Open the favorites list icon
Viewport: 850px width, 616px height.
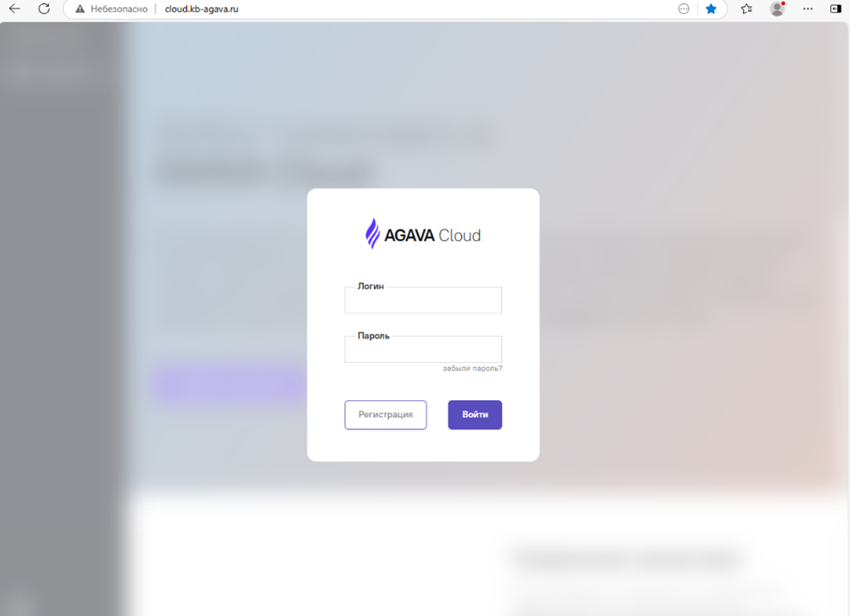[746, 9]
